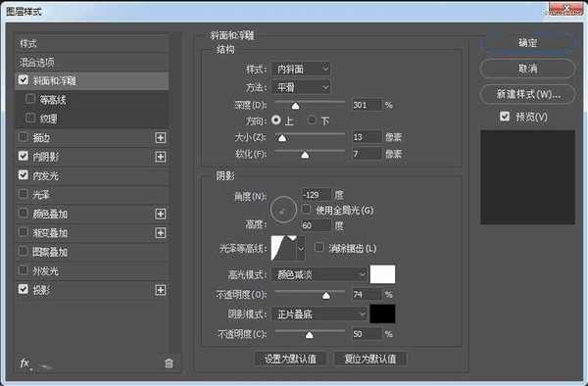Screen dimensions: 588x386
Task: Expand the 光泽等高线 picker arrow
Action: 301,249
